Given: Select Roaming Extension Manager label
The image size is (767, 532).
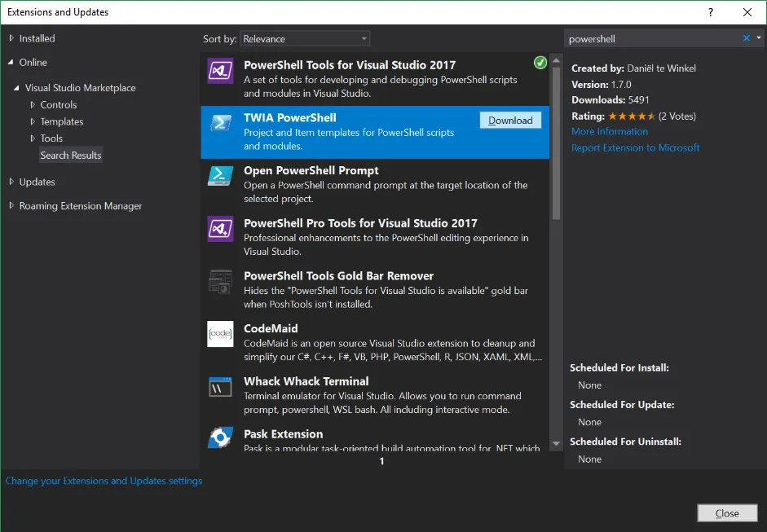Looking at the screenshot, I should click(x=81, y=206).
